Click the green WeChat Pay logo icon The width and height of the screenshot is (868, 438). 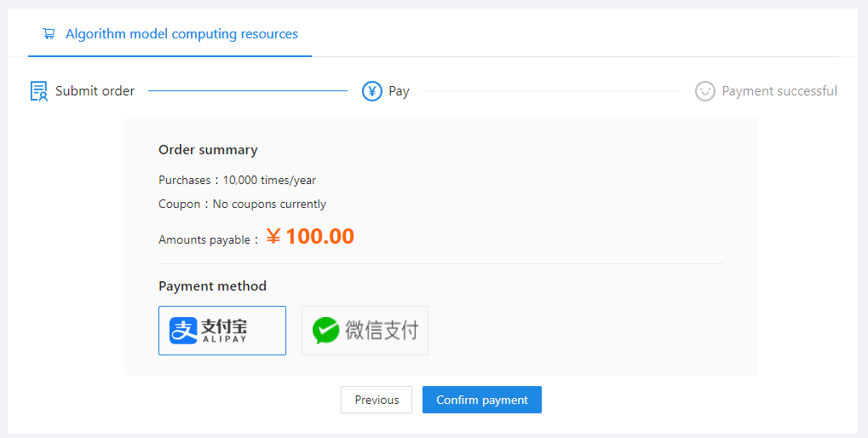click(325, 331)
